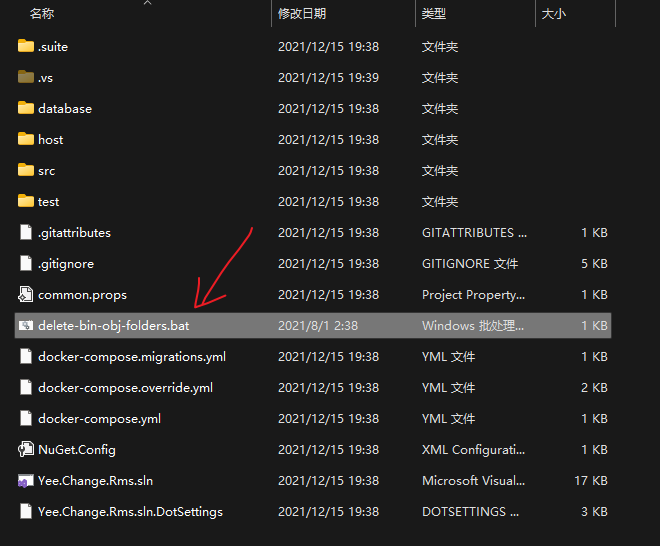Click the Windows 批处理 type cell
Image resolution: width=660 pixels, height=546 pixels.
pos(473,325)
